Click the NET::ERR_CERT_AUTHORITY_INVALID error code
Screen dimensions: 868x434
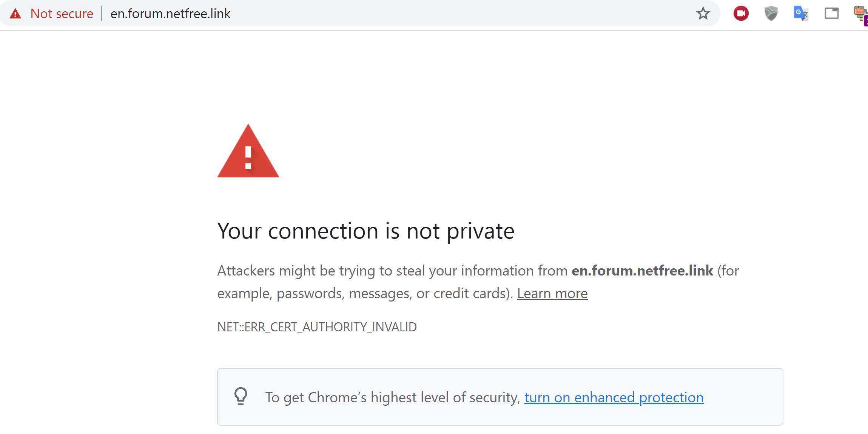click(317, 327)
